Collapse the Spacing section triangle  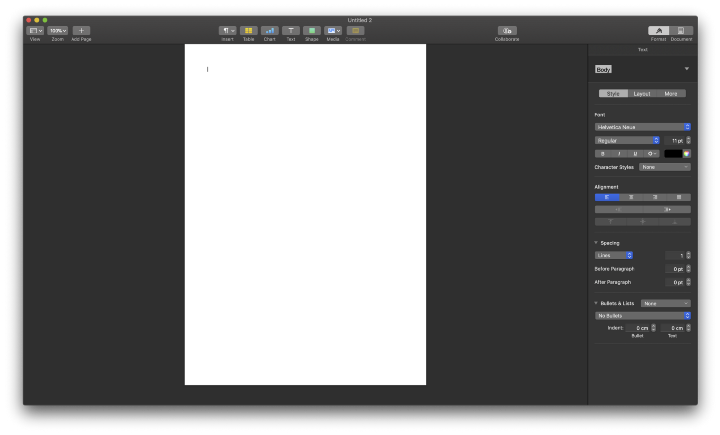coord(596,243)
